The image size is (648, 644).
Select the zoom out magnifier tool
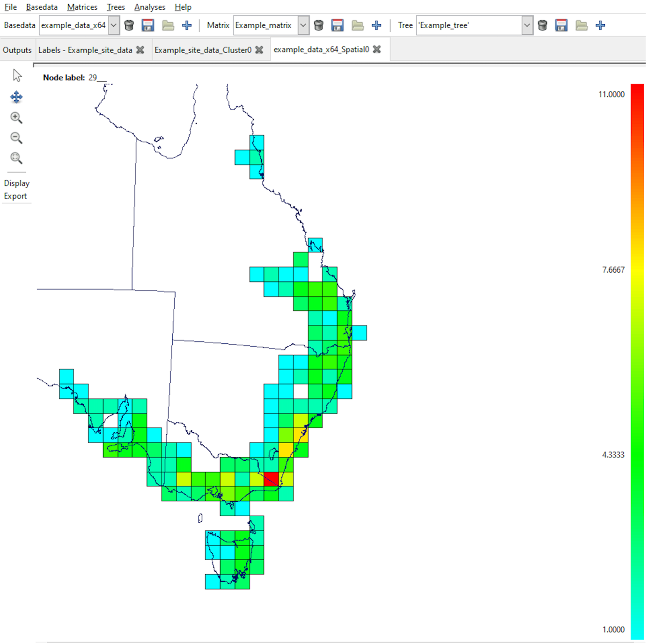point(16,138)
